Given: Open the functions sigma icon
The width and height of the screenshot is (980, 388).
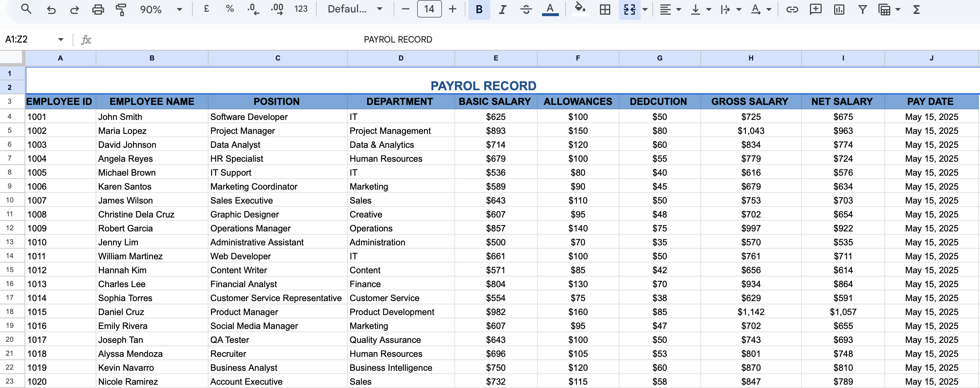Looking at the screenshot, I should click(x=916, y=9).
